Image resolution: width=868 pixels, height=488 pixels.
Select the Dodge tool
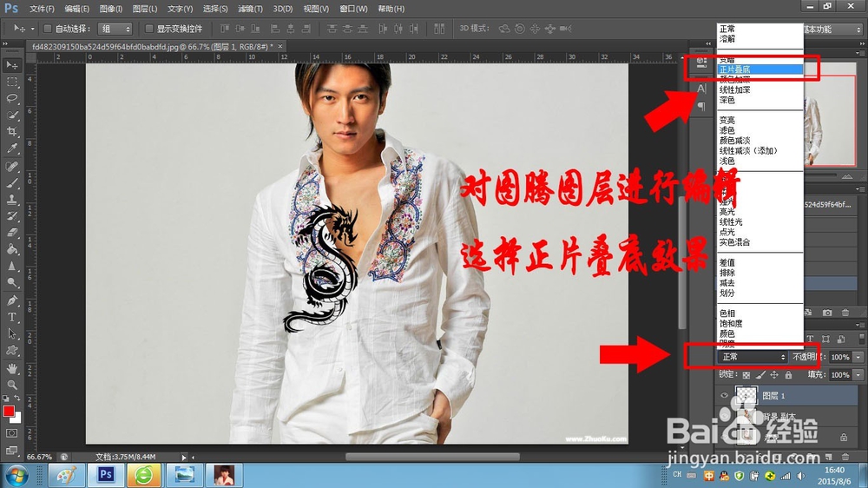(11, 282)
